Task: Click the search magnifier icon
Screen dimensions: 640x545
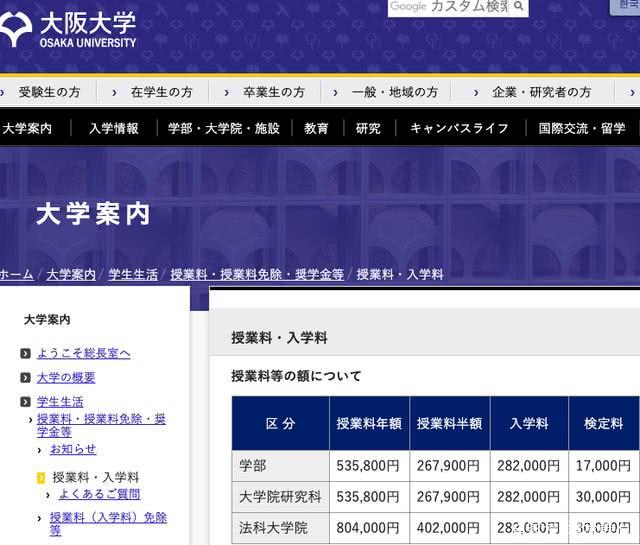Action: (518, 6)
